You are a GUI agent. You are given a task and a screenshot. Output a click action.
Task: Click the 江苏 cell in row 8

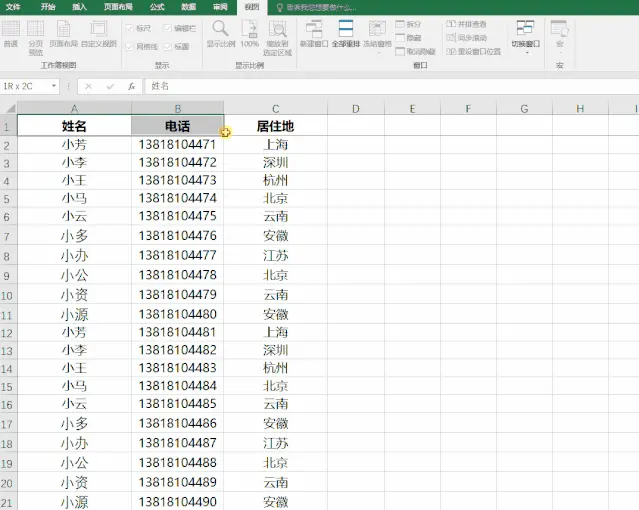[x=275, y=255]
